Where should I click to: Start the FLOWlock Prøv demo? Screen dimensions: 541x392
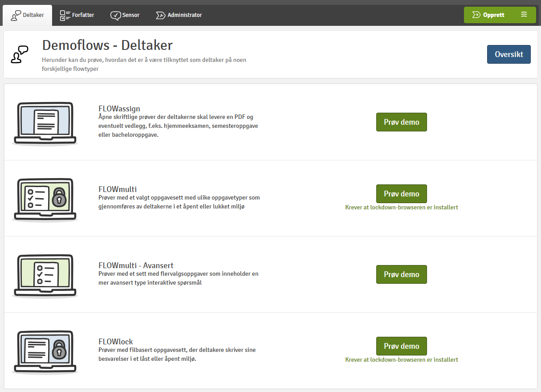[x=401, y=346]
